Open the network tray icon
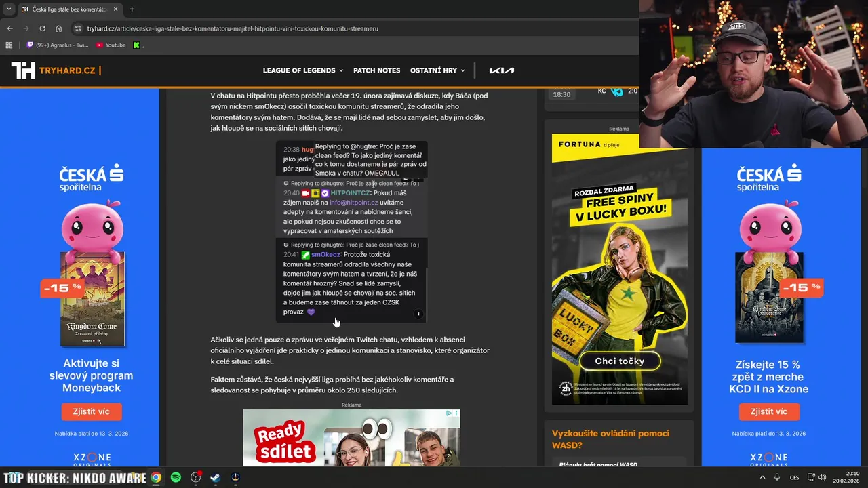Image resolution: width=868 pixels, height=488 pixels. coord(811,477)
